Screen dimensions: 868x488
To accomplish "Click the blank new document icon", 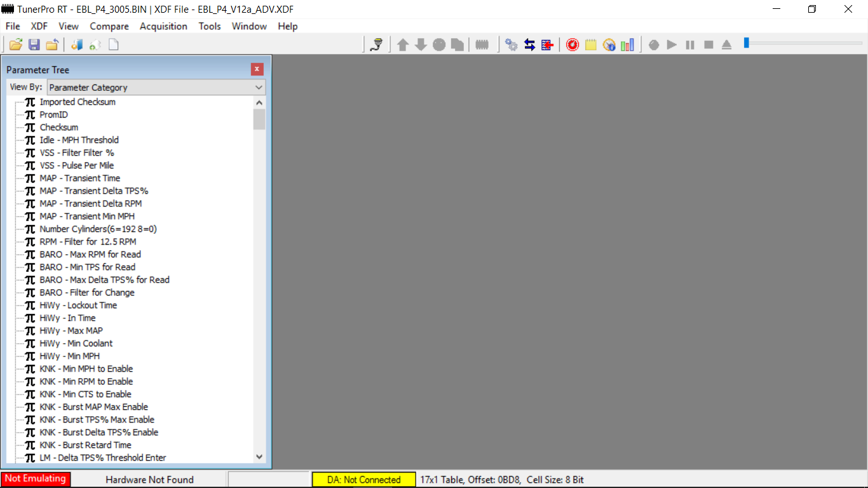I will pyautogui.click(x=114, y=44).
